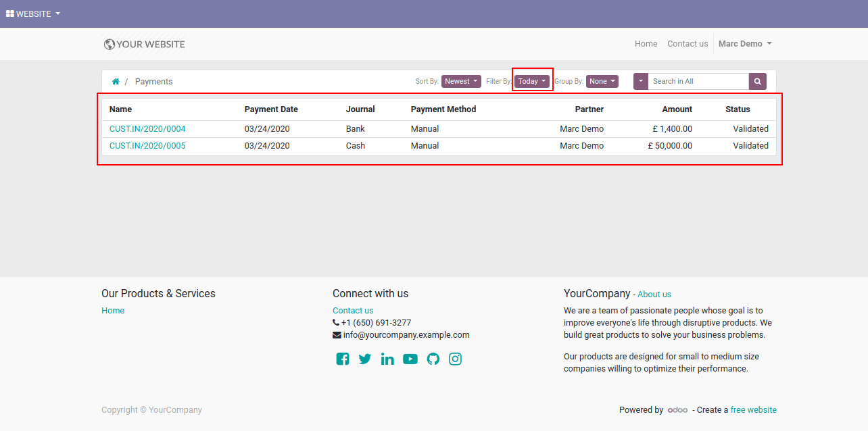Focus the Search in All field
The image size is (868, 431).
point(698,81)
